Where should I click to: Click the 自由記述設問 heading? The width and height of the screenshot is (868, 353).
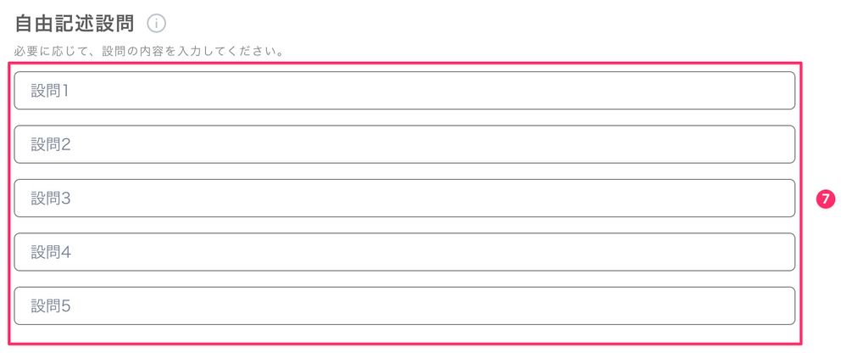click(x=75, y=23)
